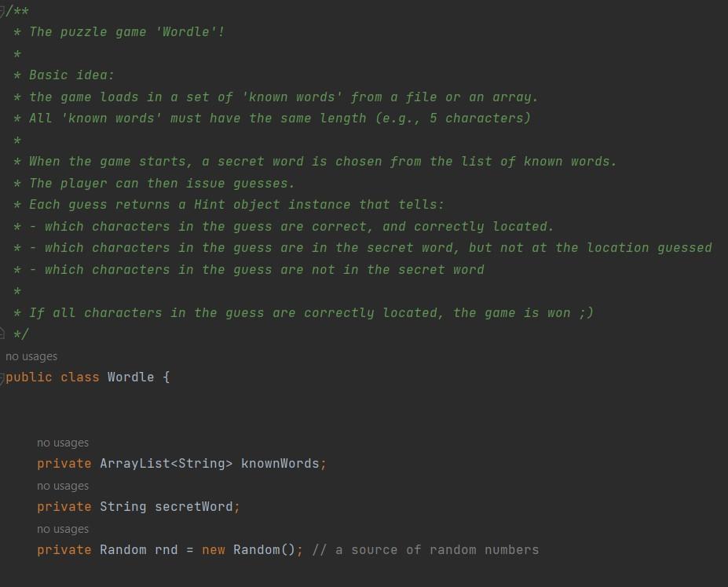The width and height of the screenshot is (728, 587).
Task: Open "no usages" hint above public class Wordle
Action: click(x=31, y=356)
